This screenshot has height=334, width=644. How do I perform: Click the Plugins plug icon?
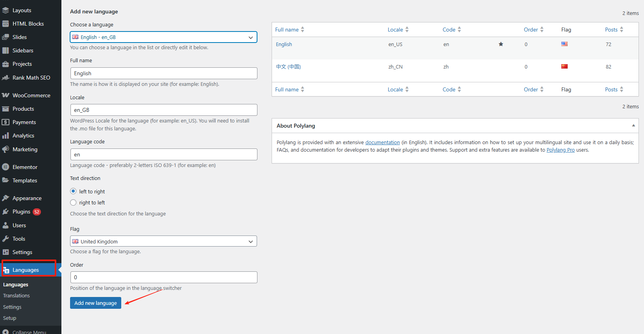(6, 212)
